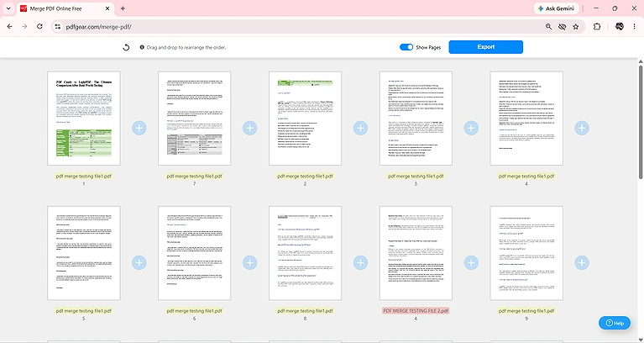
Task: Select page 1 thumbnail with green table
Action: [x=84, y=119]
